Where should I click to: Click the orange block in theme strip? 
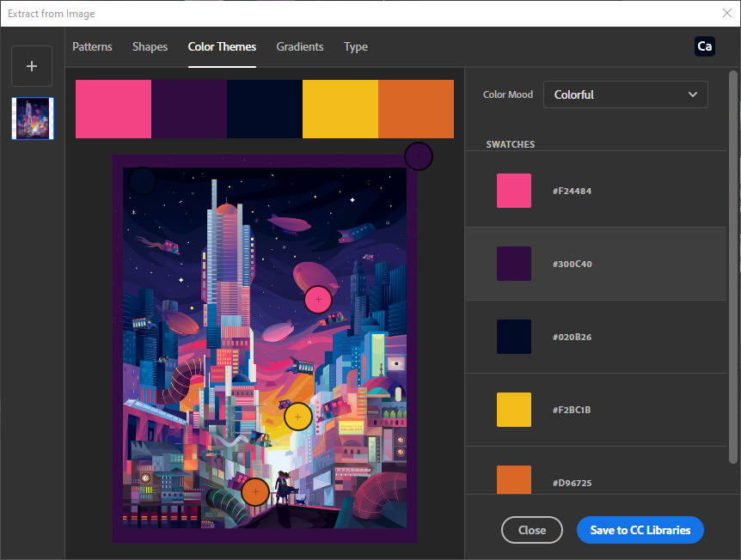pos(415,109)
